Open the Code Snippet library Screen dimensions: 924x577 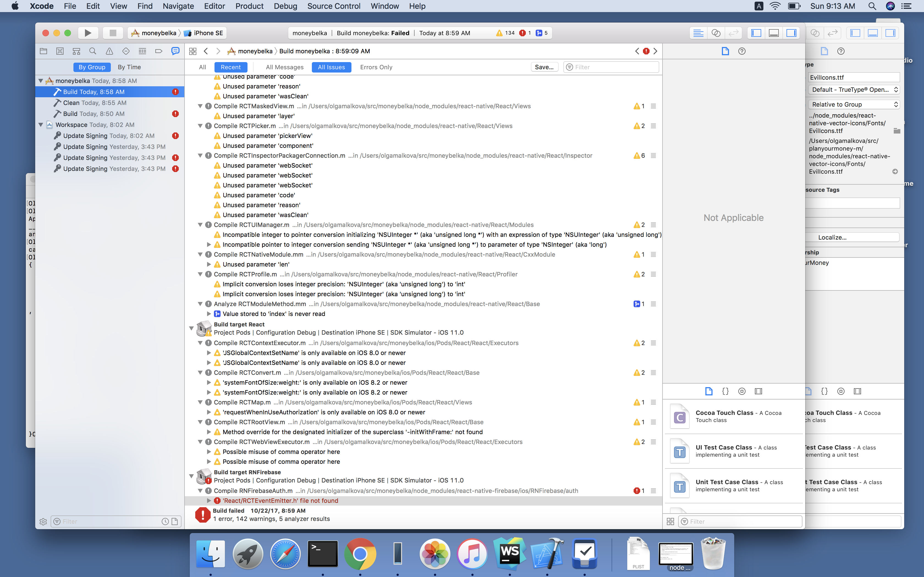(x=725, y=391)
